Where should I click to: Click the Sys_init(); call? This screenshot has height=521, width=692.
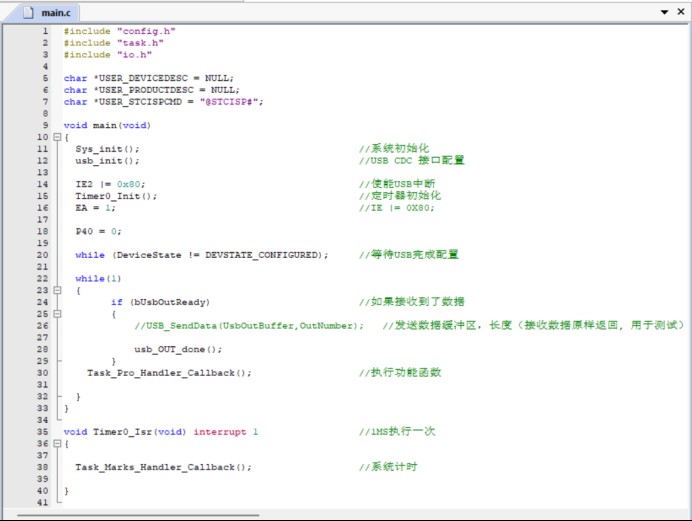pos(107,149)
